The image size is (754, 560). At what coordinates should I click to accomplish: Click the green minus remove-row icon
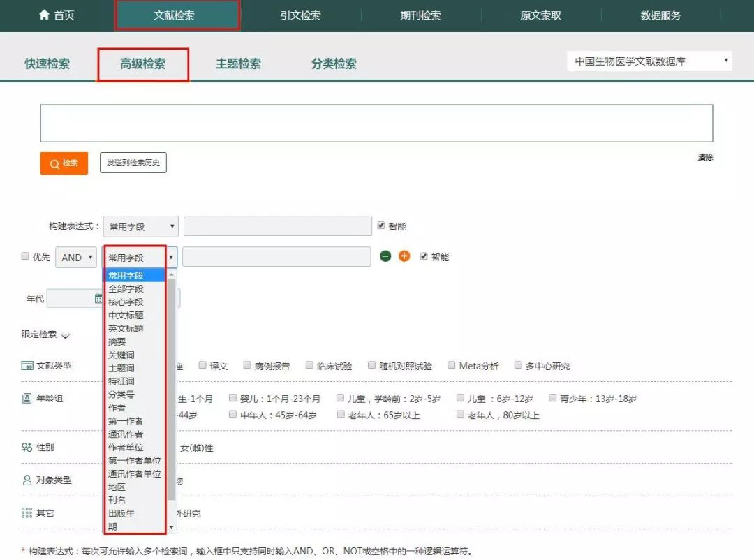pos(385,256)
